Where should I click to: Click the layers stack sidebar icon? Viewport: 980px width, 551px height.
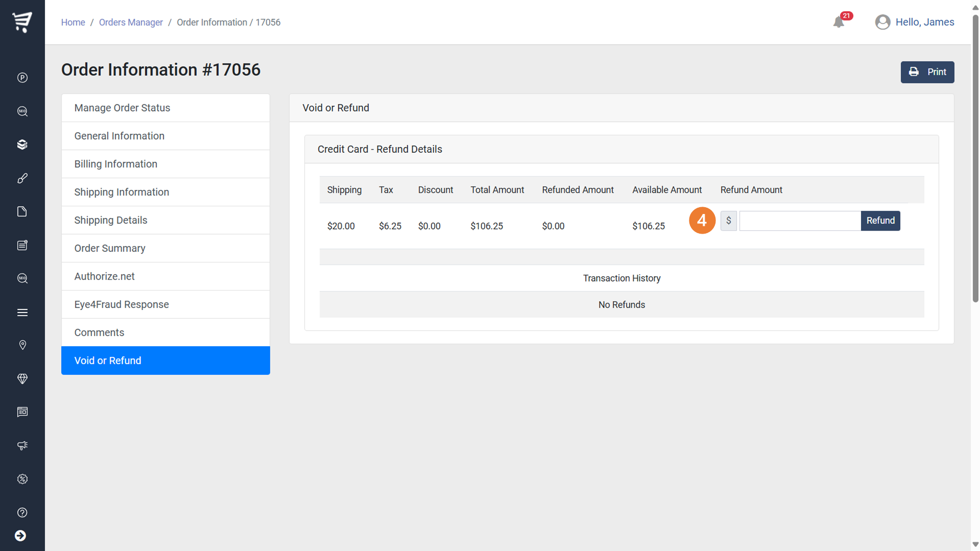[x=22, y=144]
